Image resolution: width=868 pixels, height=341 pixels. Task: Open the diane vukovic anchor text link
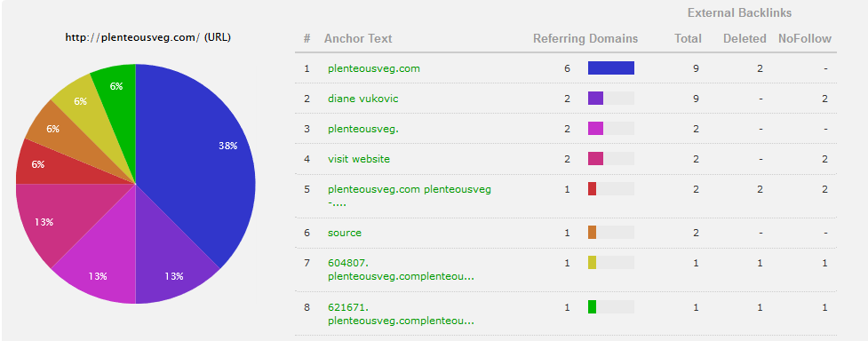pyautogui.click(x=362, y=99)
